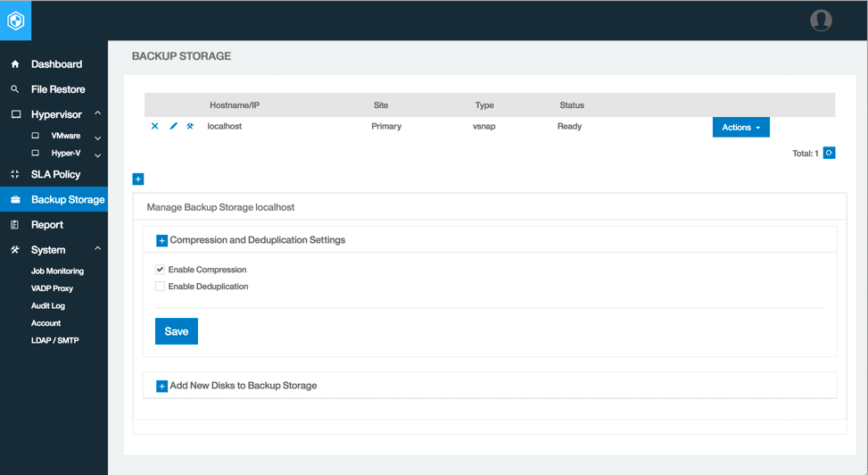
Task: Select VMware under Hypervisor
Action: coord(66,135)
